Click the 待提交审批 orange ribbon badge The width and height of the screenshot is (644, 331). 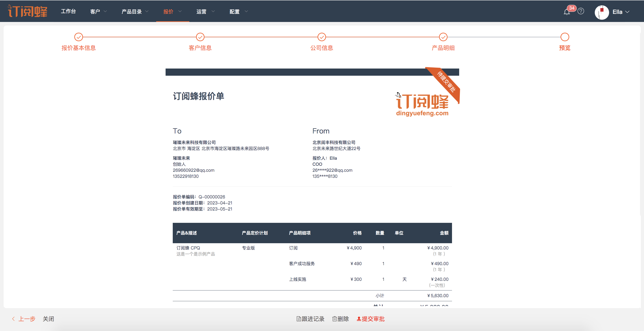(x=446, y=82)
